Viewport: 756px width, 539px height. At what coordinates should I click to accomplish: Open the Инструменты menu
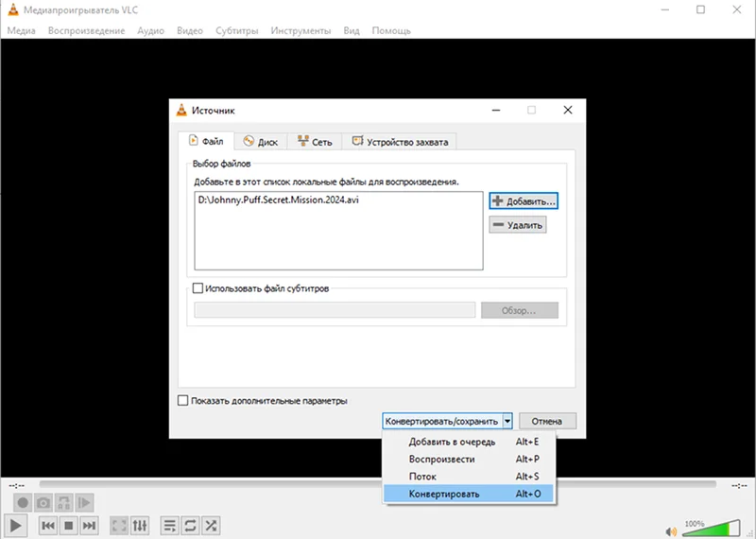301,30
